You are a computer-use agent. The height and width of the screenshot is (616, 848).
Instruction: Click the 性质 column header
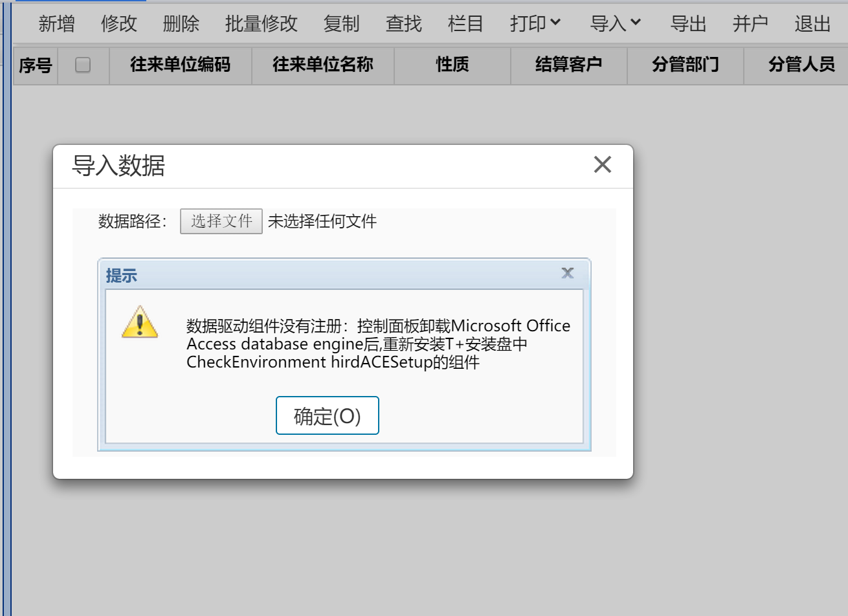(x=452, y=65)
